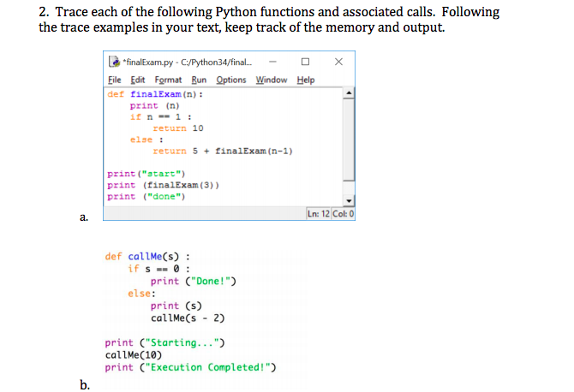The height and width of the screenshot is (392, 574).
Task: Click the 'if s == 0 :' line
Action: coord(158,269)
